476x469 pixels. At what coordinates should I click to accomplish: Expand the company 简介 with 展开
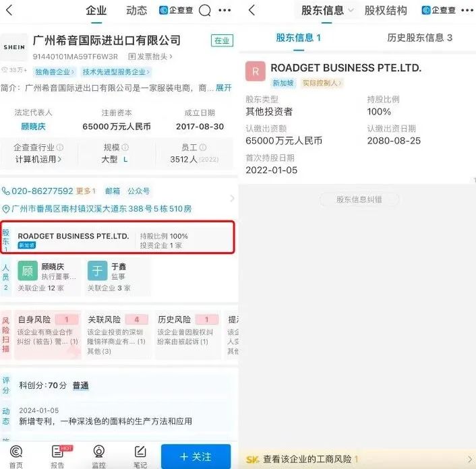223,88
